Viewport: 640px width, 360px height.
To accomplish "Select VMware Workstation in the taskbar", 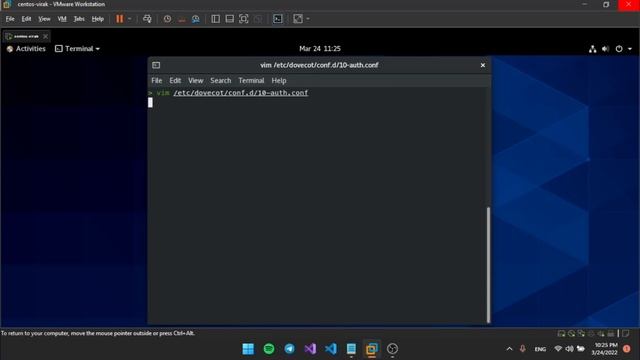I will (372, 349).
